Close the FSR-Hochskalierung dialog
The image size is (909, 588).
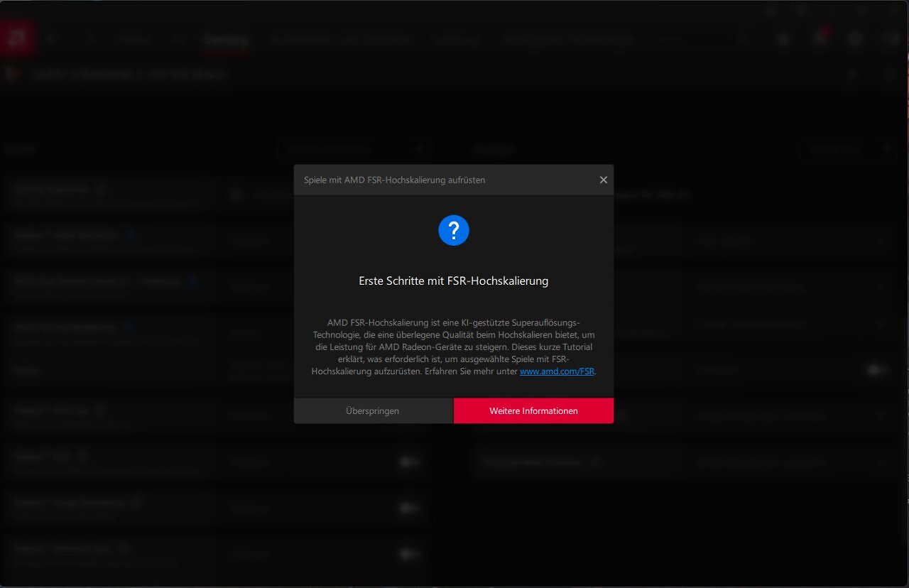603,180
